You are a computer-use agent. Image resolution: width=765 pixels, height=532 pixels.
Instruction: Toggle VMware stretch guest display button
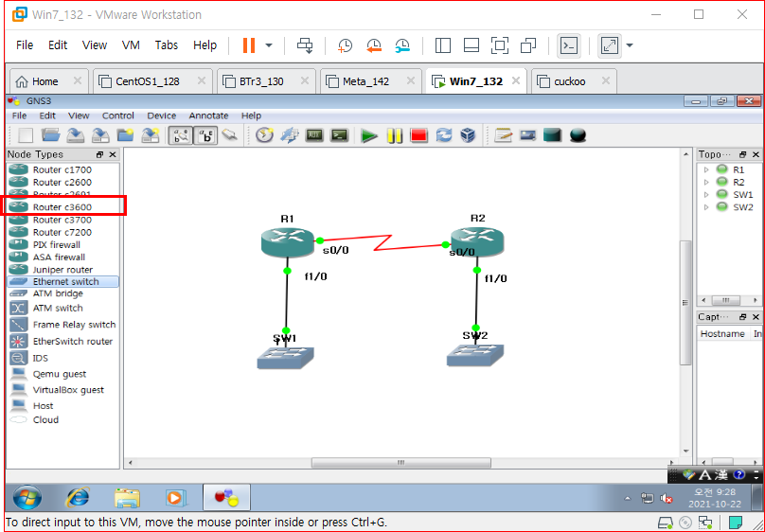pyautogui.click(x=610, y=45)
